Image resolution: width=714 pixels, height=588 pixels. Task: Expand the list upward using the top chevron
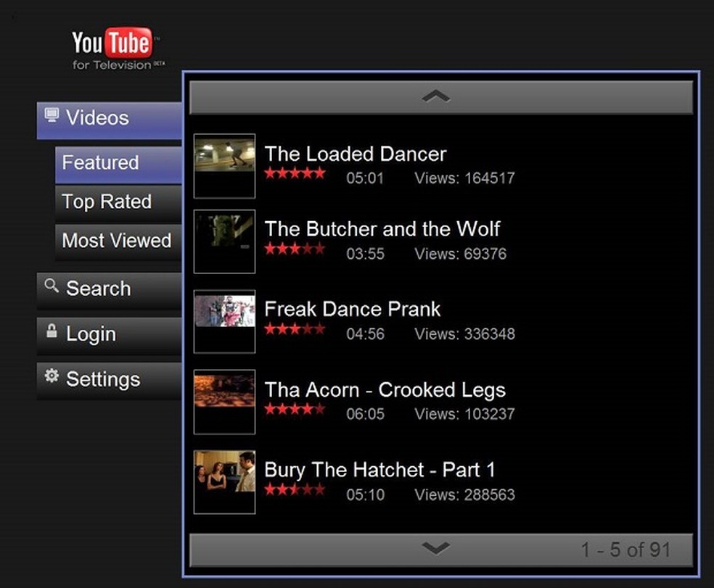pyautogui.click(x=435, y=96)
